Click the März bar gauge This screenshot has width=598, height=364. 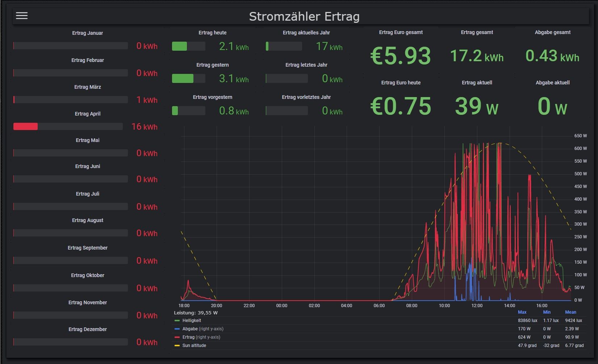tap(71, 100)
